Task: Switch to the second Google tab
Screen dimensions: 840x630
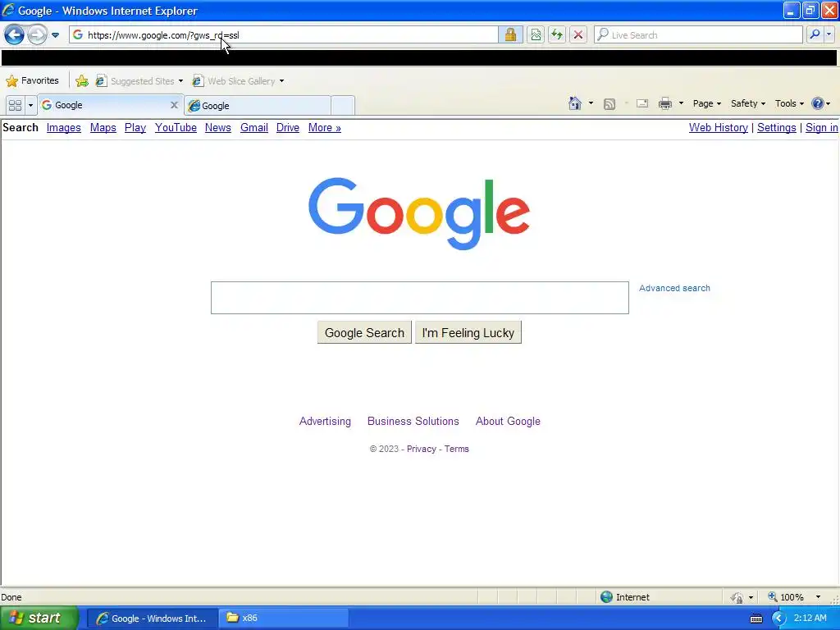Action: coord(257,106)
